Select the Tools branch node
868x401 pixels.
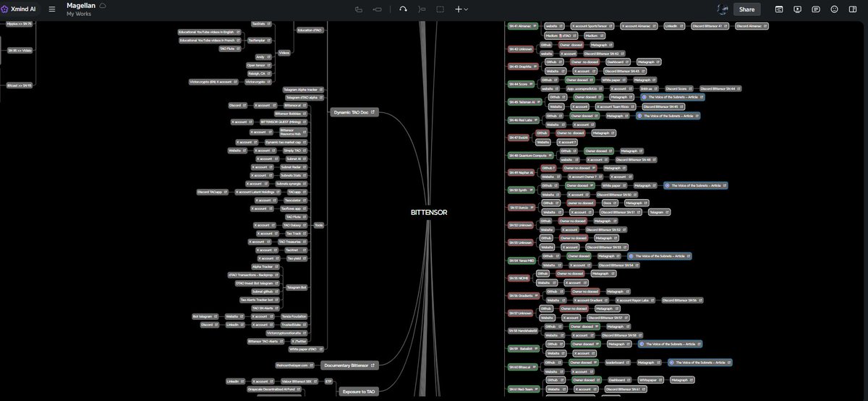click(x=319, y=225)
